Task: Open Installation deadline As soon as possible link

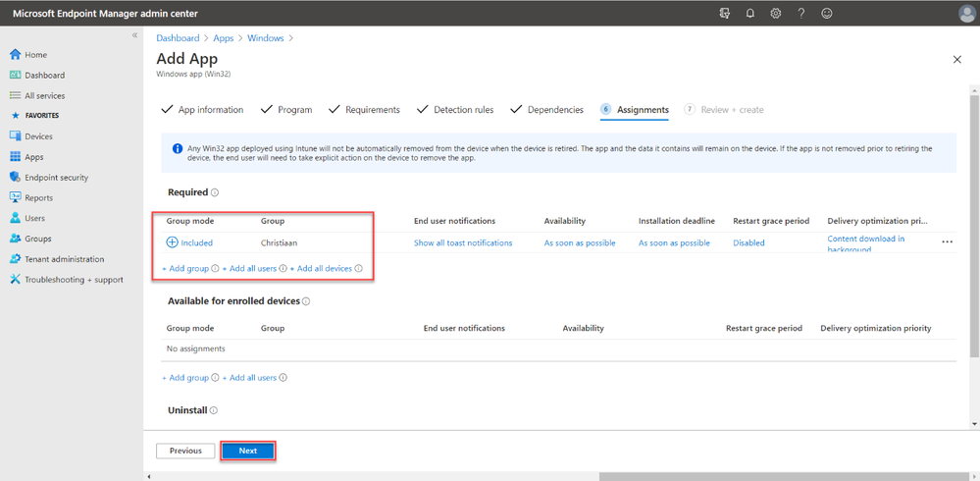Action: click(x=674, y=242)
